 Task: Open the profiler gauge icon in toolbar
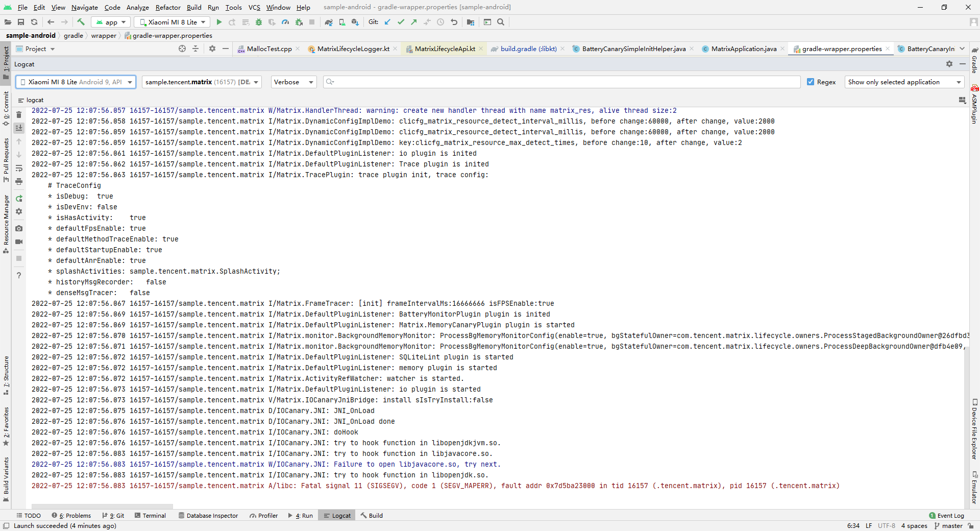[285, 22]
